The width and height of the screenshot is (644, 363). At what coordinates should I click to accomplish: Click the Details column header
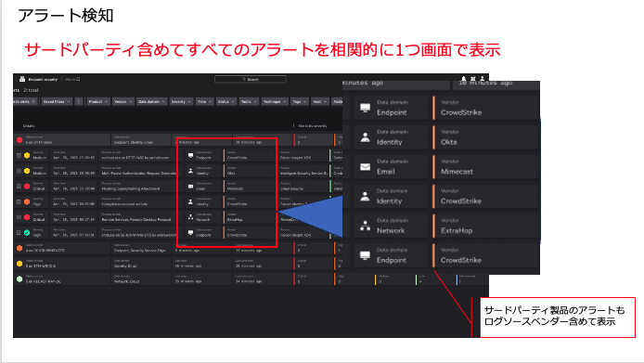pyautogui.click(x=29, y=125)
